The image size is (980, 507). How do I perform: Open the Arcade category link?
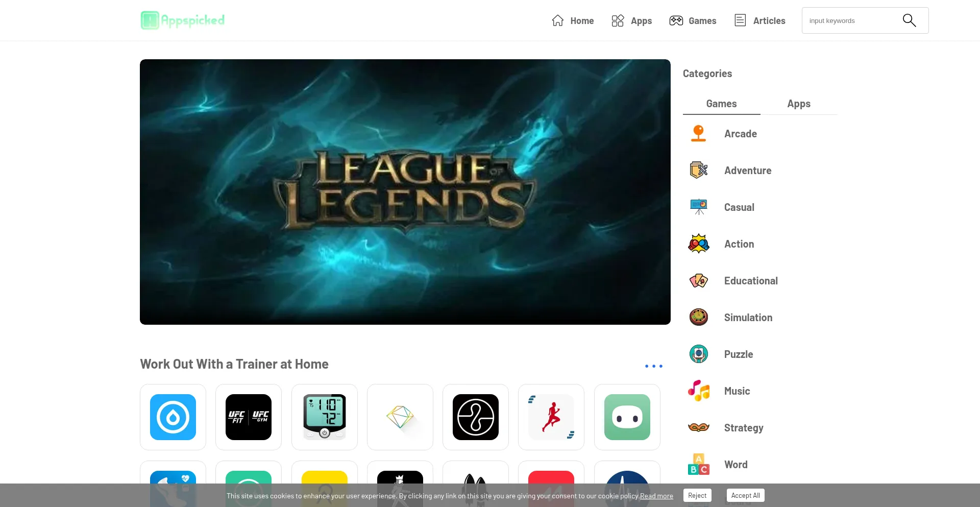741,134
